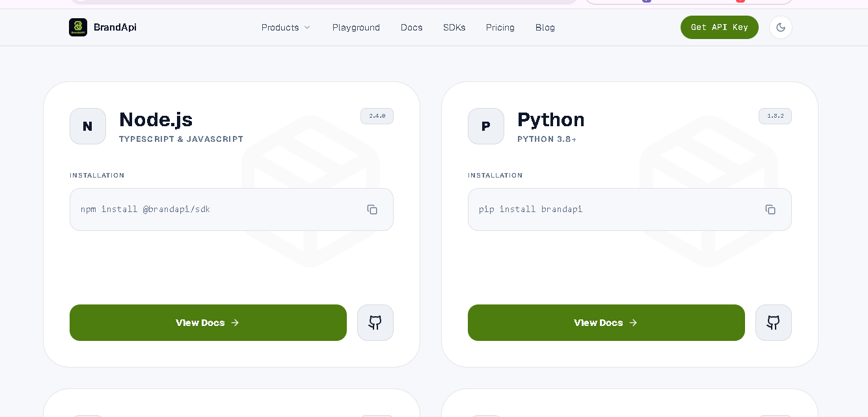This screenshot has height=417, width=868.
Task: Go to the Docs nav item
Action: (x=412, y=27)
